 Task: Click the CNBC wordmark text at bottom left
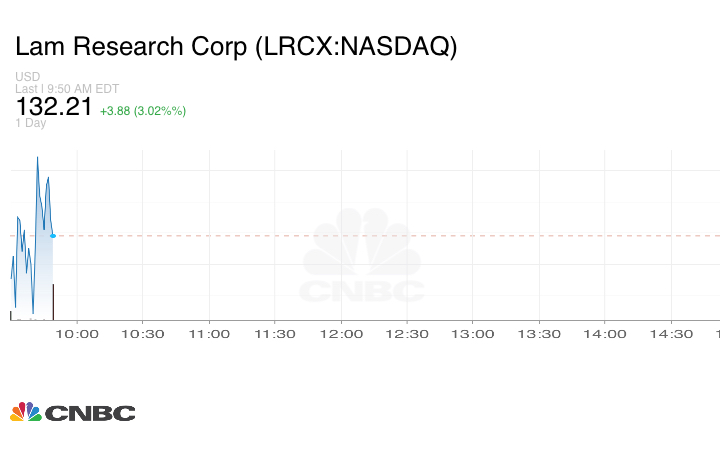(x=90, y=413)
